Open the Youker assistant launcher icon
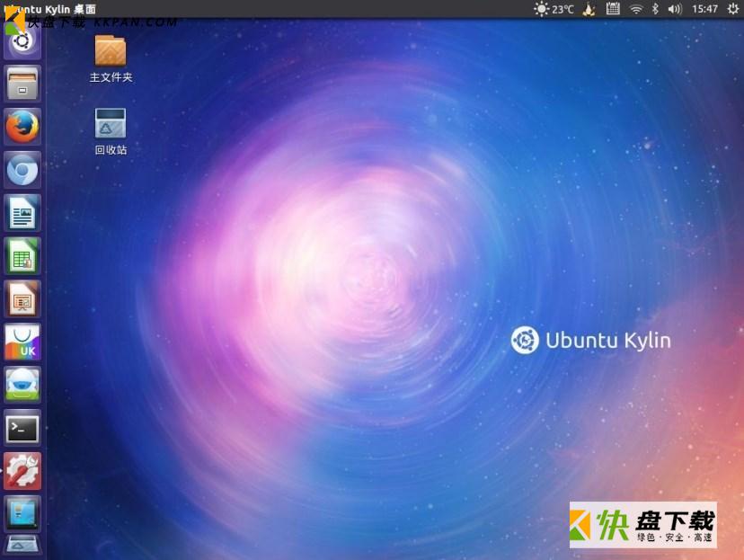This screenshot has height=560, width=744. click(x=22, y=385)
